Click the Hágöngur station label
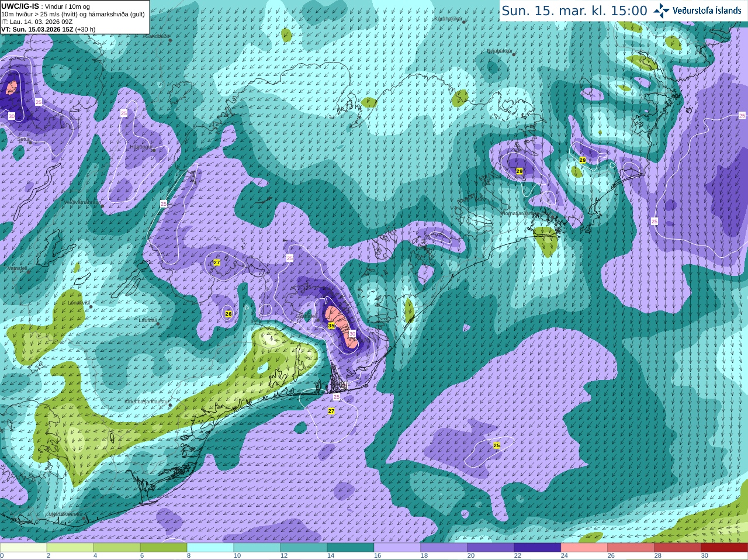 [x=141, y=147]
